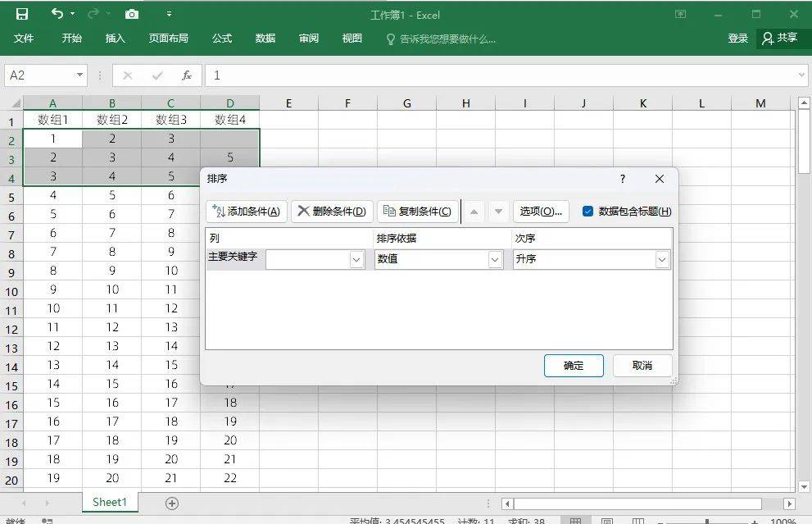Click the move condition up arrow
This screenshot has width=812, height=524.
(474, 210)
